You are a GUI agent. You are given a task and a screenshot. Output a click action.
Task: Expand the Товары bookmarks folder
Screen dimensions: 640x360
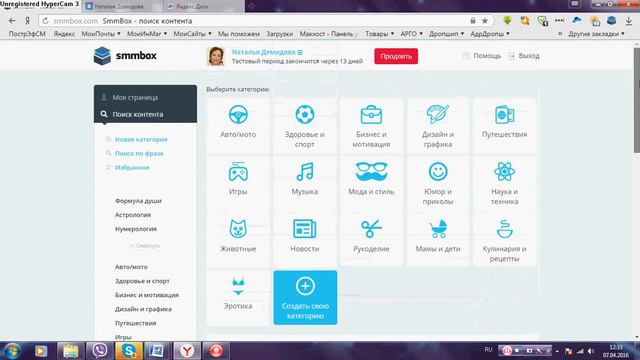click(x=380, y=34)
